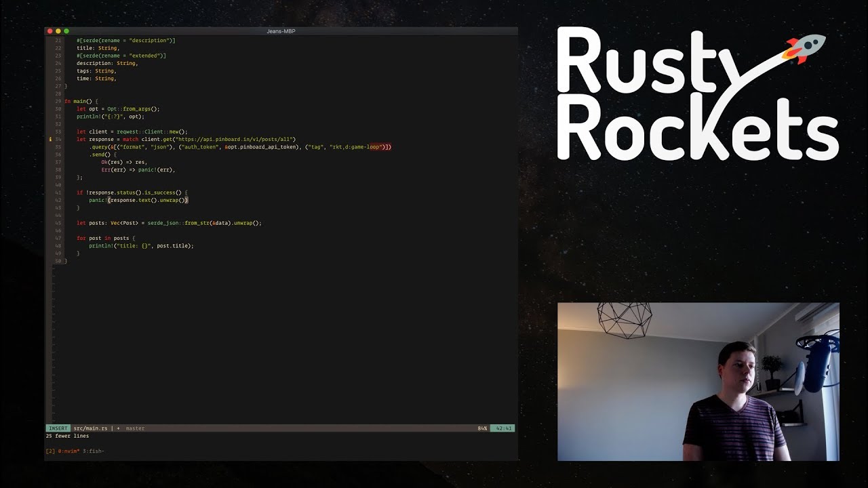Click the 42:41 cursor position indicator
Image resolution: width=868 pixels, height=488 pixels.
tap(502, 428)
